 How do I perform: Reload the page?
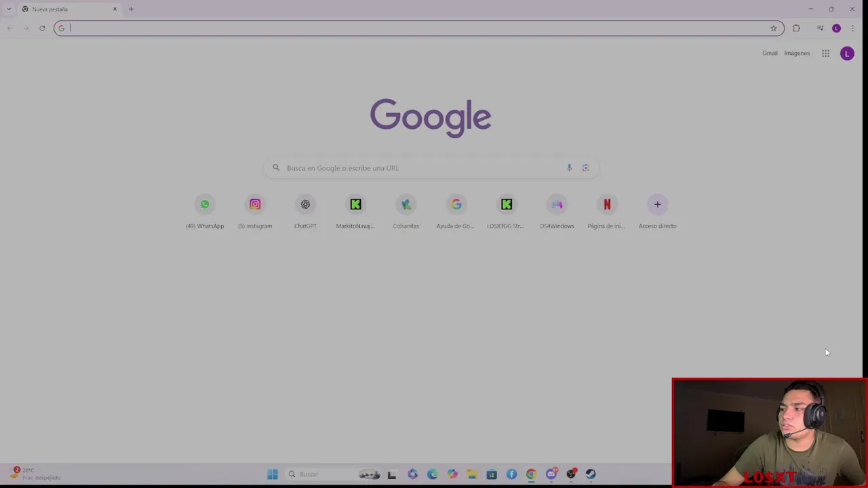(42, 28)
